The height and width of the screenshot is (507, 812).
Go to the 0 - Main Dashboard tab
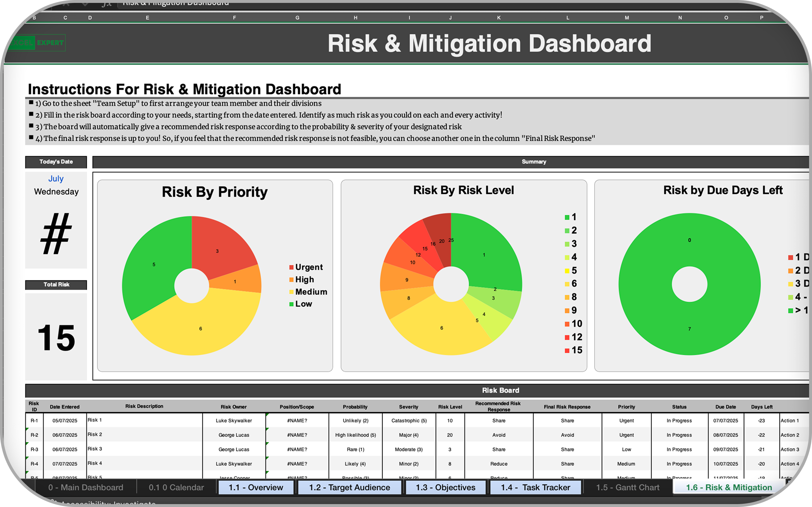[x=86, y=487]
